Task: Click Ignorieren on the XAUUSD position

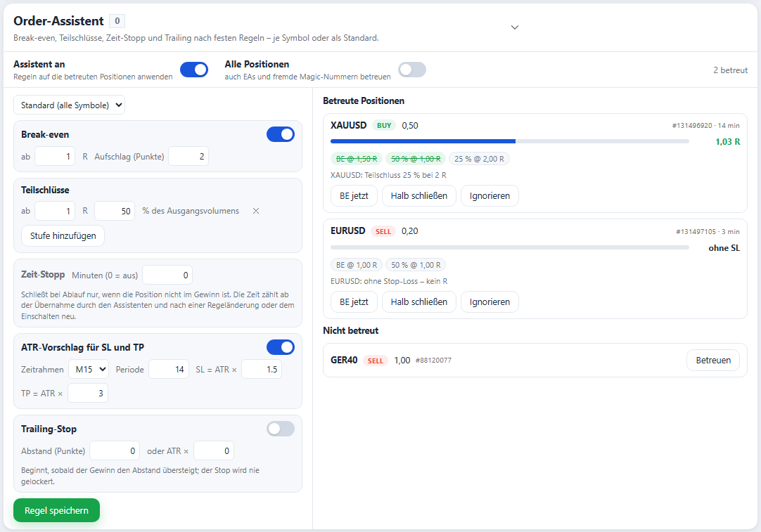Action: click(x=490, y=196)
